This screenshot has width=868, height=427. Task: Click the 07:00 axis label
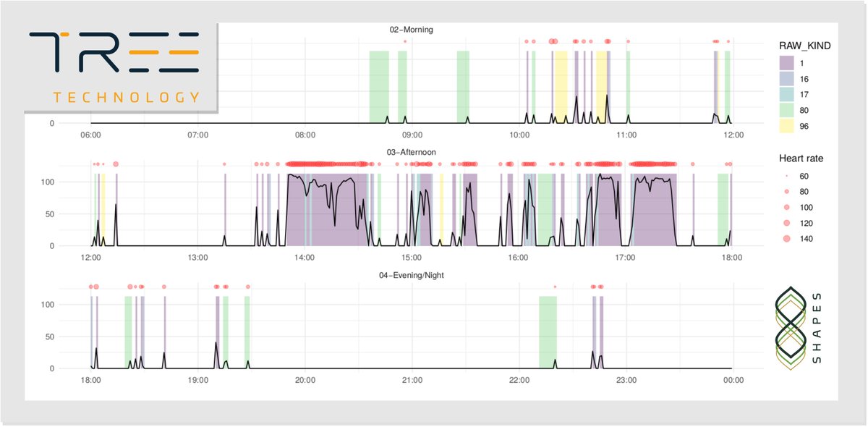(197, 135)
